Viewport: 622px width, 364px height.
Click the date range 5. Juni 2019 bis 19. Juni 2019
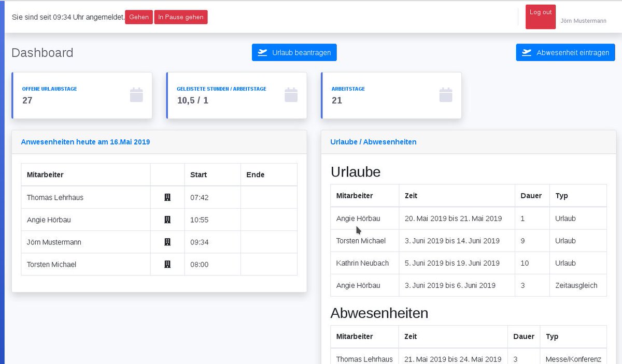pos(452,263)
